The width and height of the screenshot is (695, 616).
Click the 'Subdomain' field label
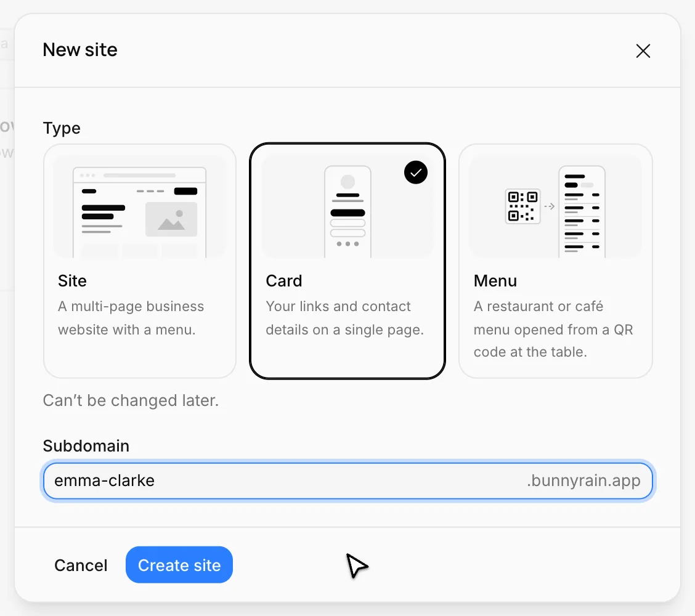coord(86,446)
